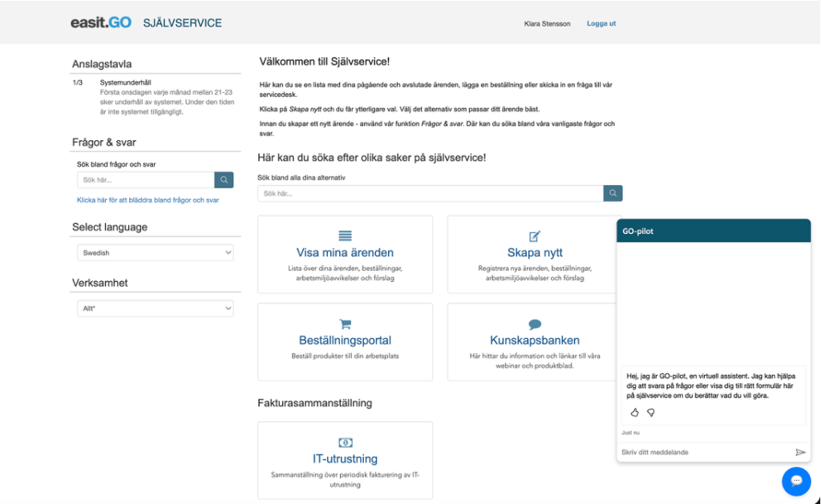Viewport: 821px width, 504px height.
Task: Click the list icon above Visa mina ärenden
Action: (345, 236)
